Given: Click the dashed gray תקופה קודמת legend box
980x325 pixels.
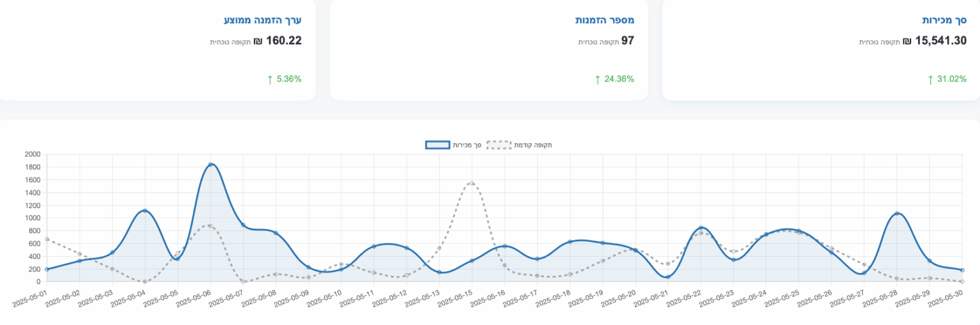Looking at the screenshot, I should tap(499, 145).
